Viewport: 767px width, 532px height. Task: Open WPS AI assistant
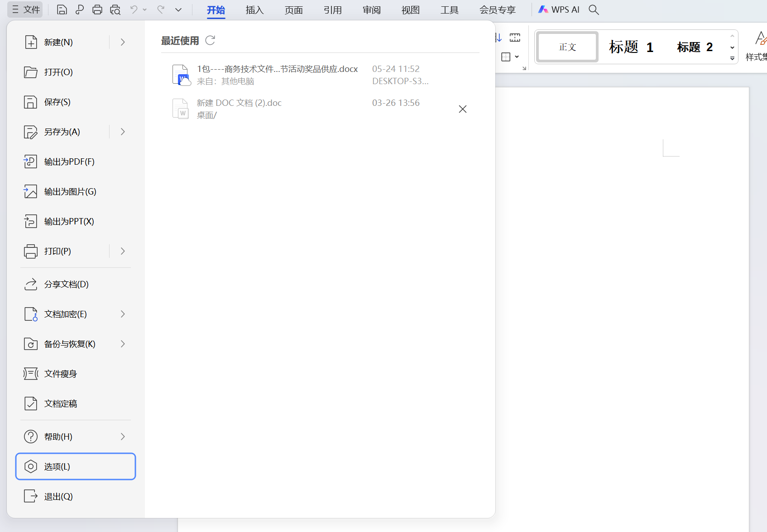[x=559, y=9]
